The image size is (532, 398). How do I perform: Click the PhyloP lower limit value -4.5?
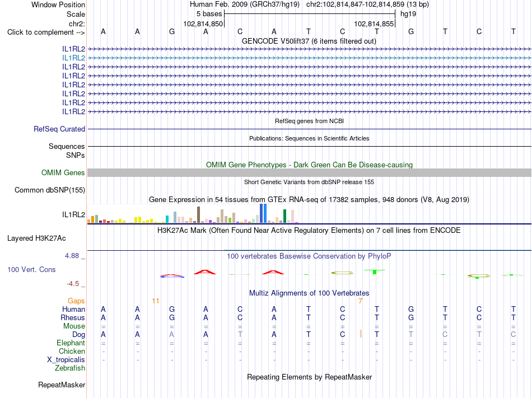point(73,284)
